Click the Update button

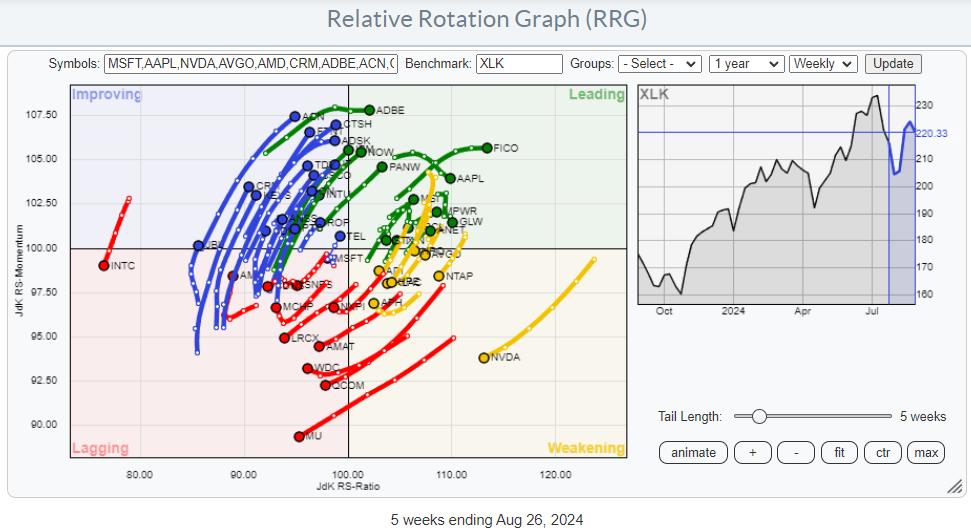click(x=893, y=63)
